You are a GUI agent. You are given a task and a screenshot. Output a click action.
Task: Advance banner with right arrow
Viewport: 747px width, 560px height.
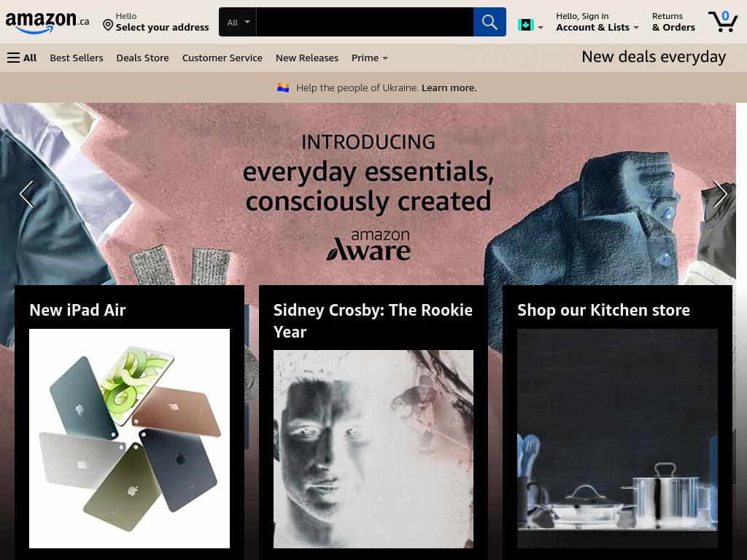(719, 194)
